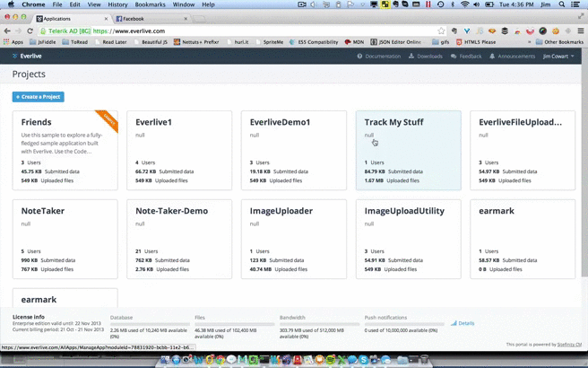This screenshot has width=588, height=368.
Task: Reload the page with refresh icon
Action: (x=30, y=31)
